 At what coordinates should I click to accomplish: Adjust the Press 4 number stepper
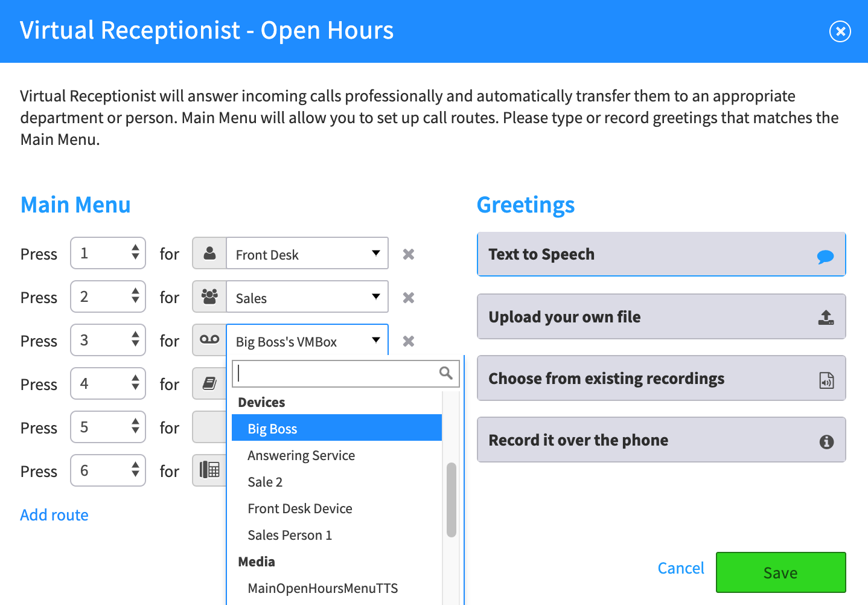(135, 383)
